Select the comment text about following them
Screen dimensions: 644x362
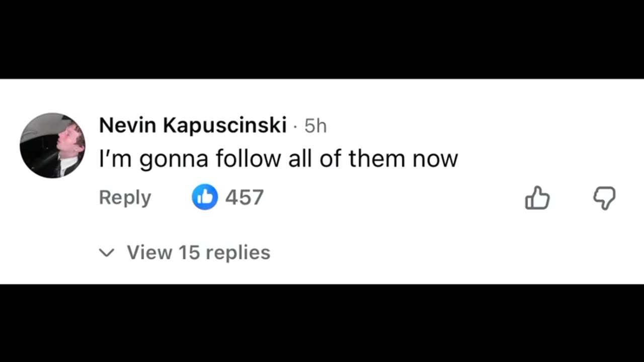pos(278,159)
